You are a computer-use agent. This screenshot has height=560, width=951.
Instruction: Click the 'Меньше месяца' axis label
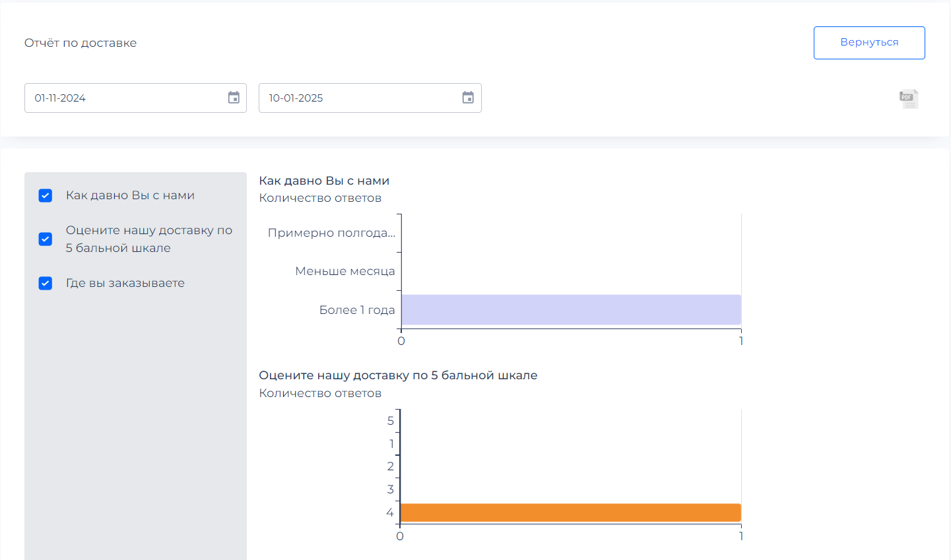344,271
